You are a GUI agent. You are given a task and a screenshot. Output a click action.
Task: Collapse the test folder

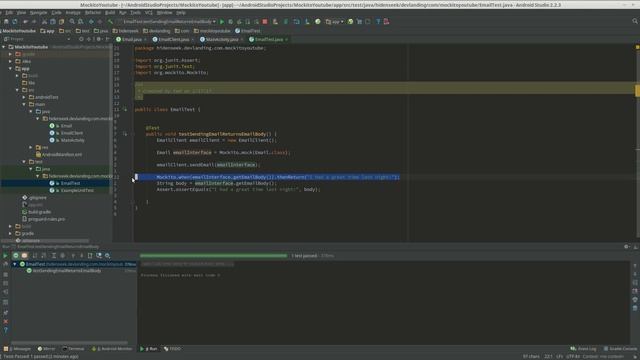24,162
